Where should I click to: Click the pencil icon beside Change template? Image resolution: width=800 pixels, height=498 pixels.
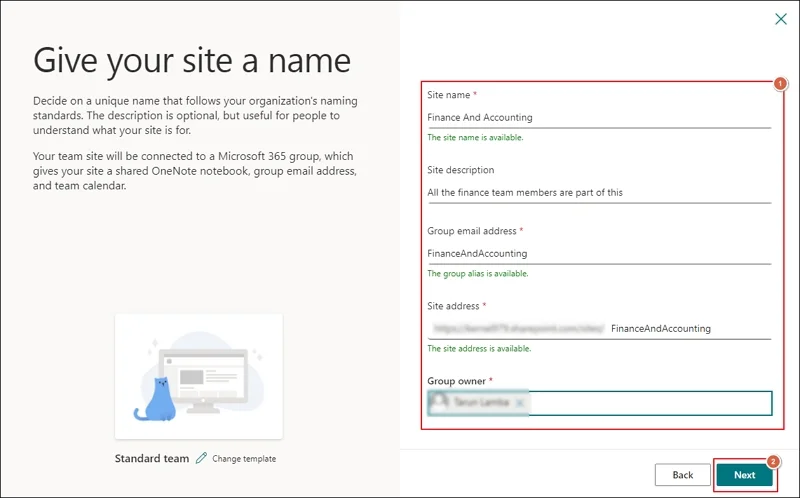tap(202, 458)
